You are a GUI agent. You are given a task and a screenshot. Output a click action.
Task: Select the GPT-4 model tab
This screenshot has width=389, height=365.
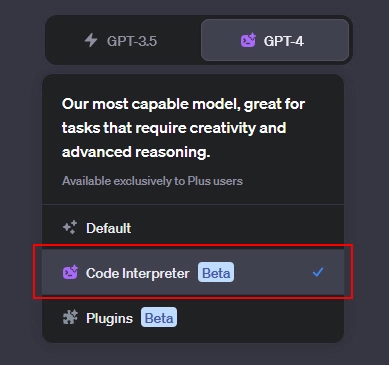click(x=275, y=40)
